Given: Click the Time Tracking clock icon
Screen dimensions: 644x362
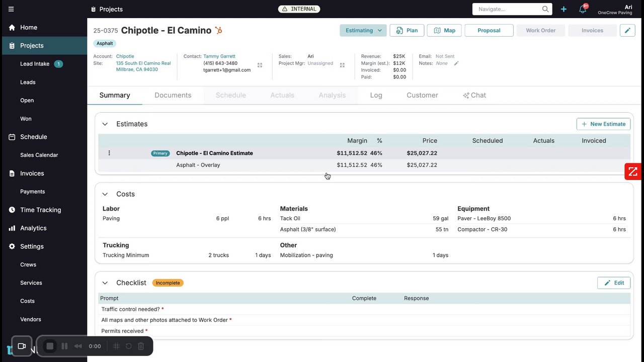Looking at the screenshot, I should point(12,210).
